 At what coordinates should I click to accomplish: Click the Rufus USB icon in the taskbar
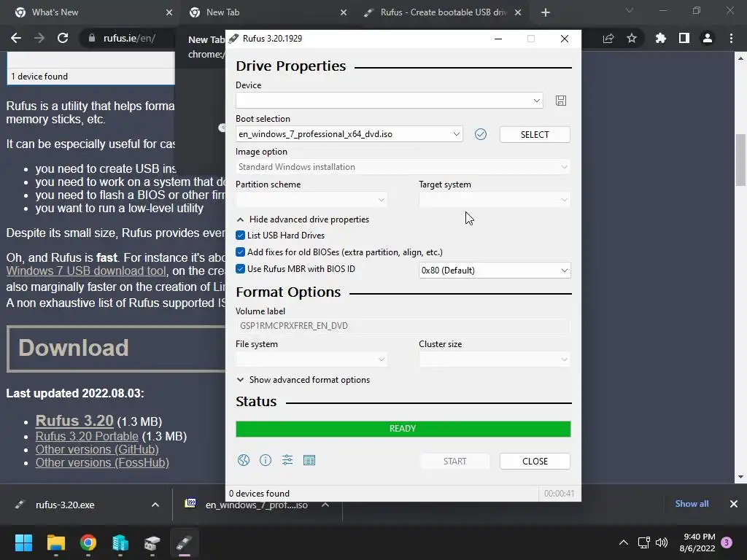185,542
